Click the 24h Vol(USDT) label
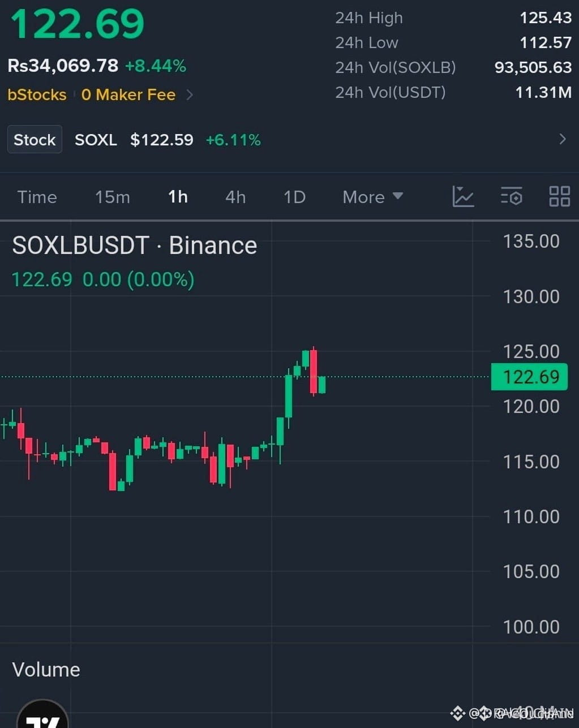This screenshot has width=579, height=728. [x=391, y=92]
